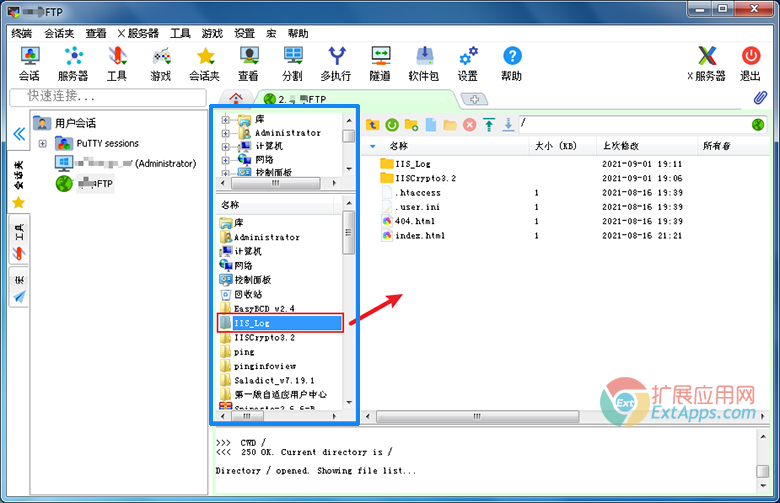The width and height of the screenshot is (780, 503).
Task: Select the 用户会话 root node
Action: point(65,123)
